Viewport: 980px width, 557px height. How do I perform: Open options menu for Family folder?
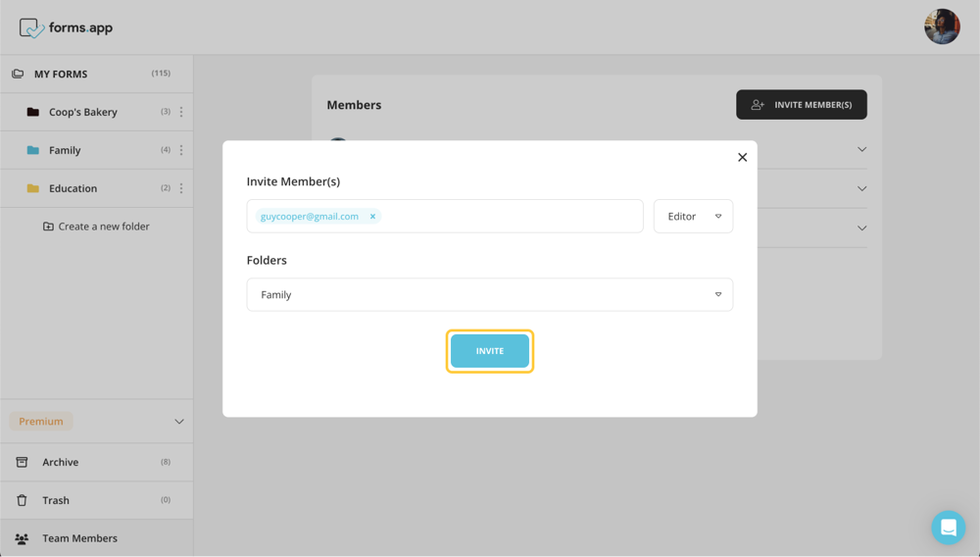coord(181,150)
